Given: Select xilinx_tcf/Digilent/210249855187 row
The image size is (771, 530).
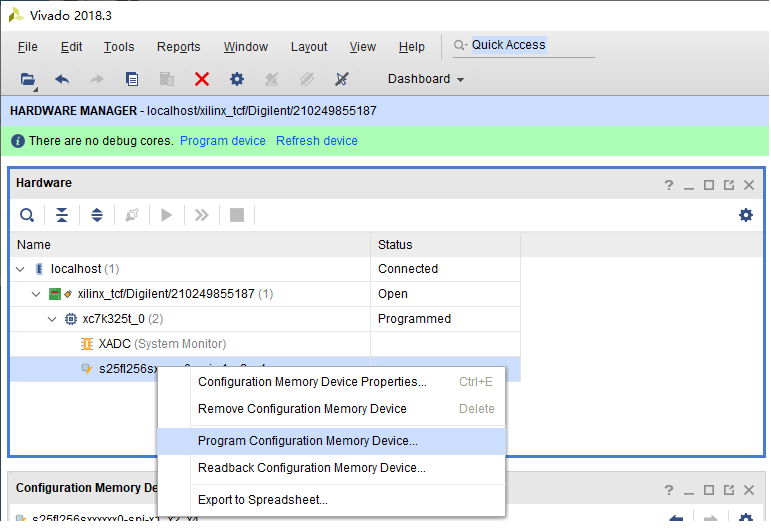Looking at the screenshot, I should point(265,294).
